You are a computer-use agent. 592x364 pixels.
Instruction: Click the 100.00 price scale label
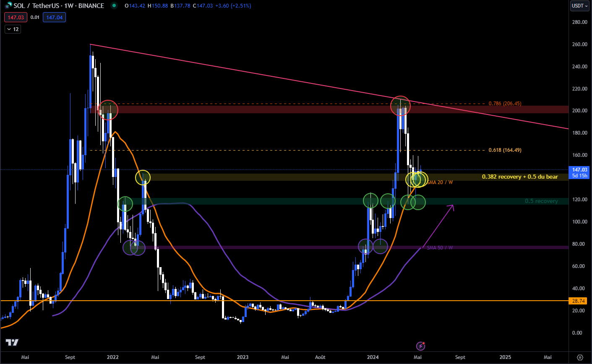[579, 222]
